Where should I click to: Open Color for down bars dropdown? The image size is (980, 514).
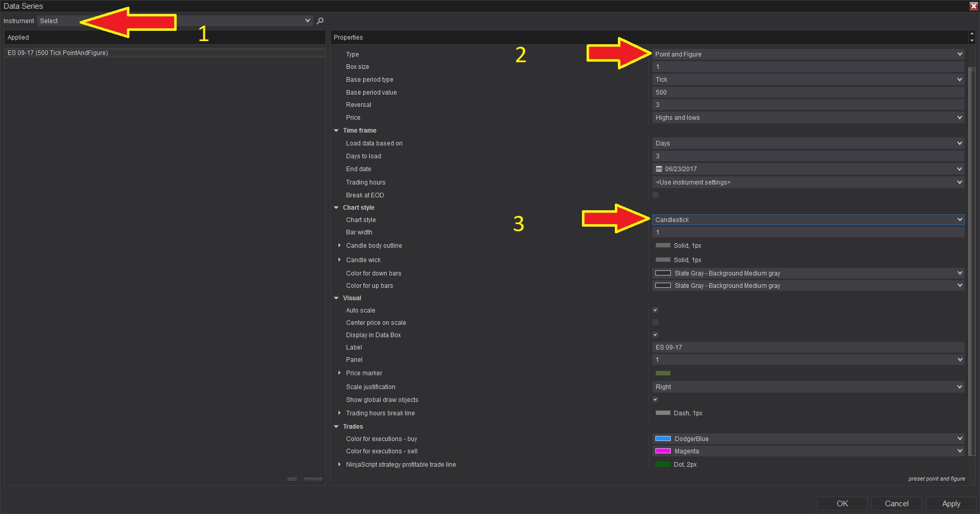tap(808, 273)
